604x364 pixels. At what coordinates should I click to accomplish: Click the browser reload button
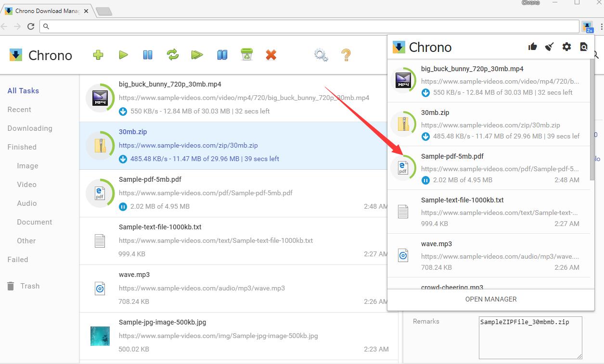[31, 26]
